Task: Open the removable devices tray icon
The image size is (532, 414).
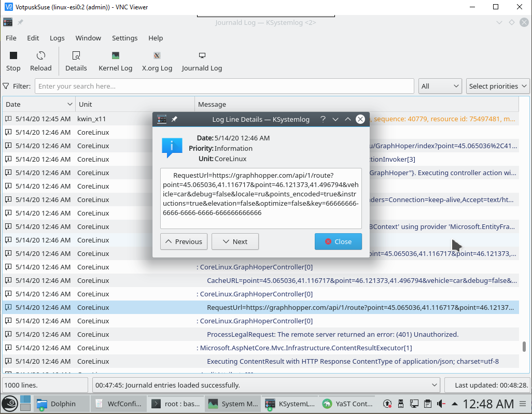Action: tap(401, 404)
